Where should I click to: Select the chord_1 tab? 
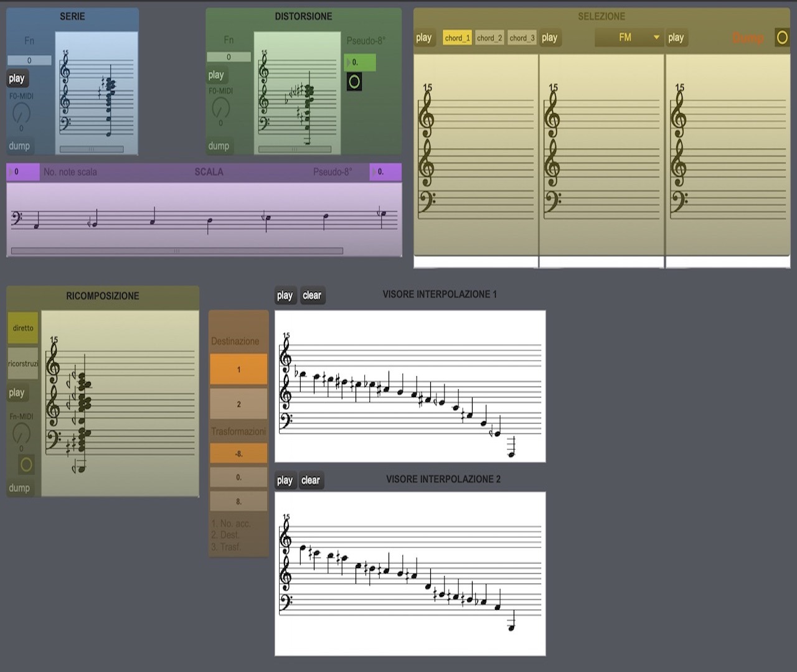(457, 38)
